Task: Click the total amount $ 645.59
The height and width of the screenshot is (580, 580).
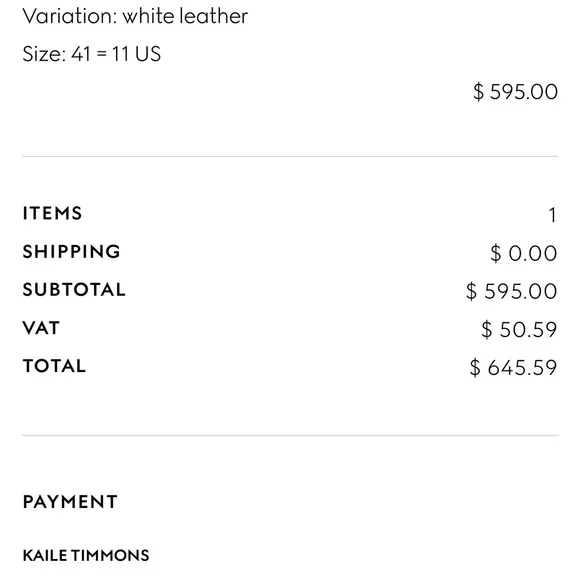Action: pyautogui.click(x=513, y=368)
